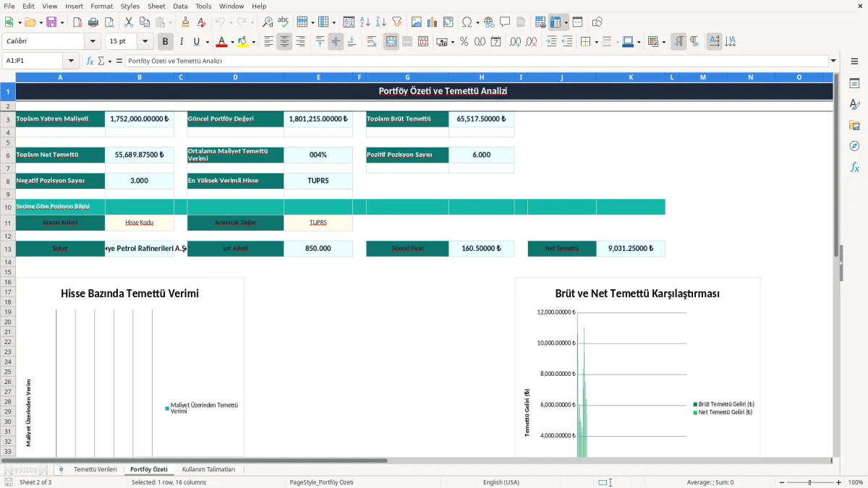The width and height of the screenshot is (868, 488).
Task: Click the status bar zoom slider
Action: coord(810,482)
